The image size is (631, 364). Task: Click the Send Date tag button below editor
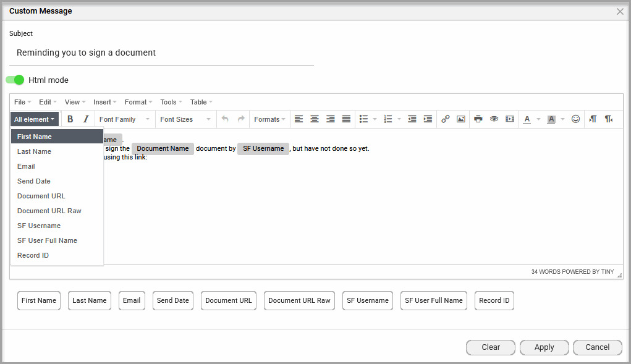coord(172,300)
